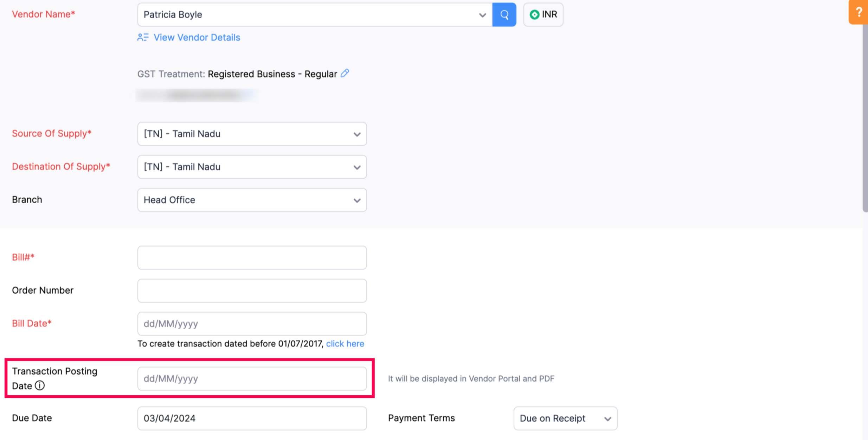The width and height of the screenshot is (868, 440).
Task: Click the vendor search magnifier icon
Action: (x=504, y=14)
